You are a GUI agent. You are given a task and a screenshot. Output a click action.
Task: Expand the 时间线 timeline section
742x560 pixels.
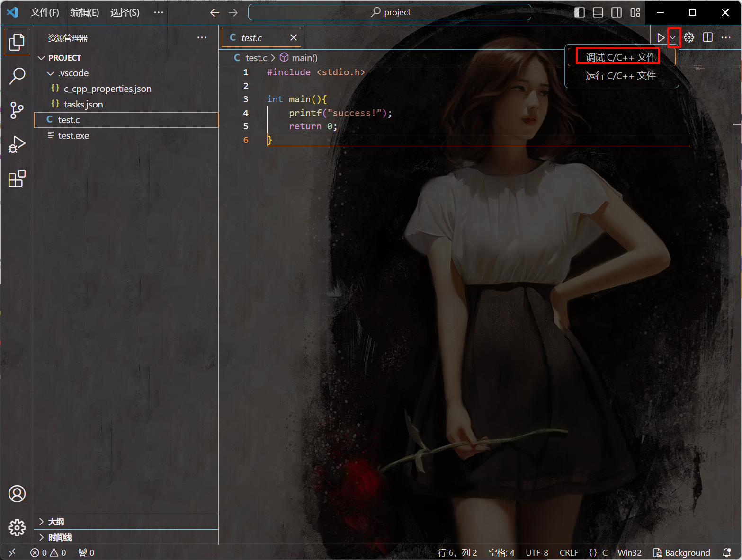[126, 537]
